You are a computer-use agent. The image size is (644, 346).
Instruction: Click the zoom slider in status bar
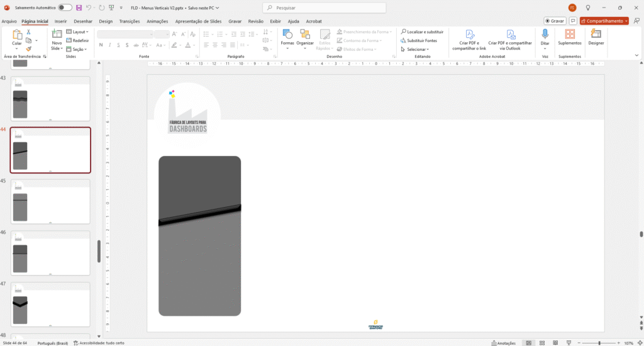599,343
